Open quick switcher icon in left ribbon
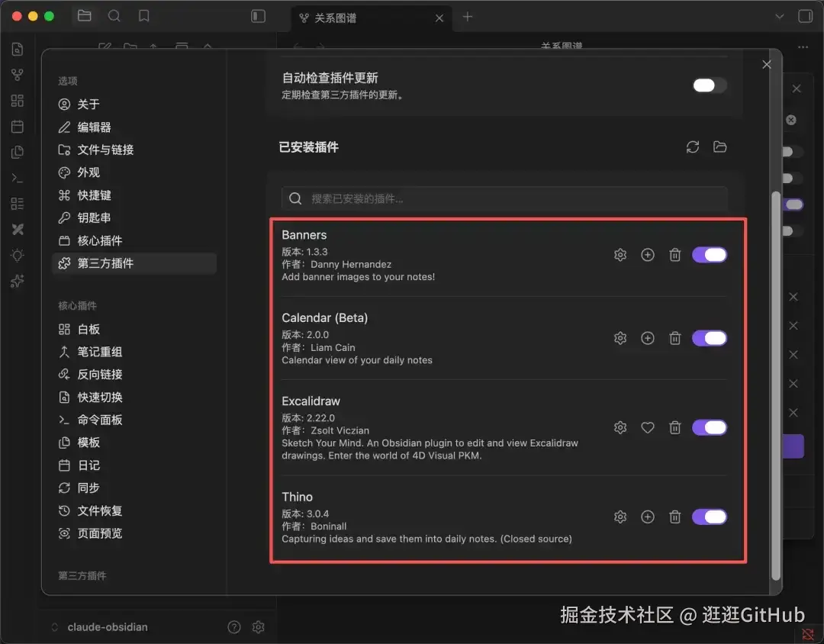This screenshot has width=824, height=644. tap(18, 49)
